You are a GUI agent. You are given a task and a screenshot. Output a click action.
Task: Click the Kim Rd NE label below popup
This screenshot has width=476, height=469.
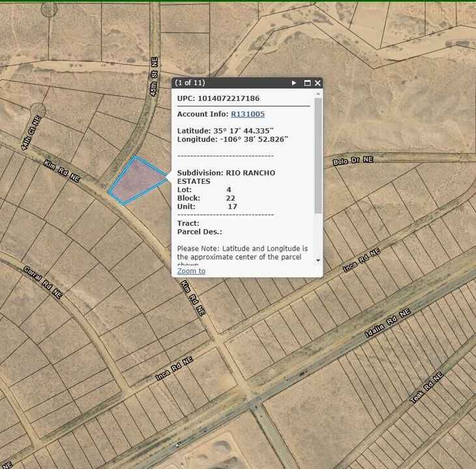pos(192,299)
